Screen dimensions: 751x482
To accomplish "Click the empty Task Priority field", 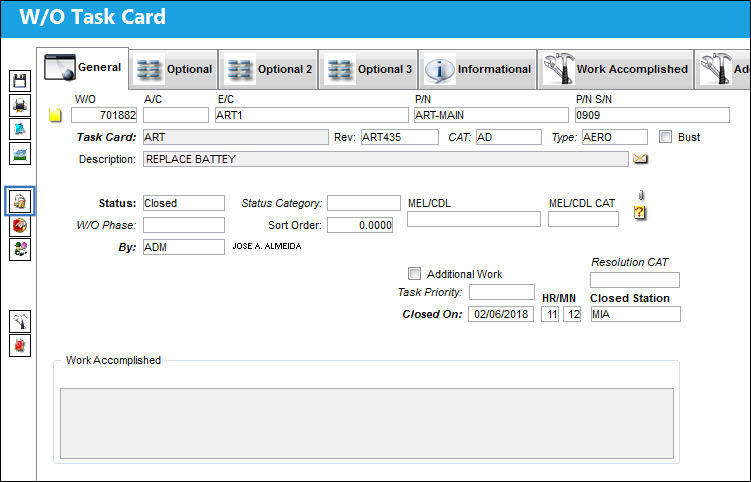I will click(501, 292).
